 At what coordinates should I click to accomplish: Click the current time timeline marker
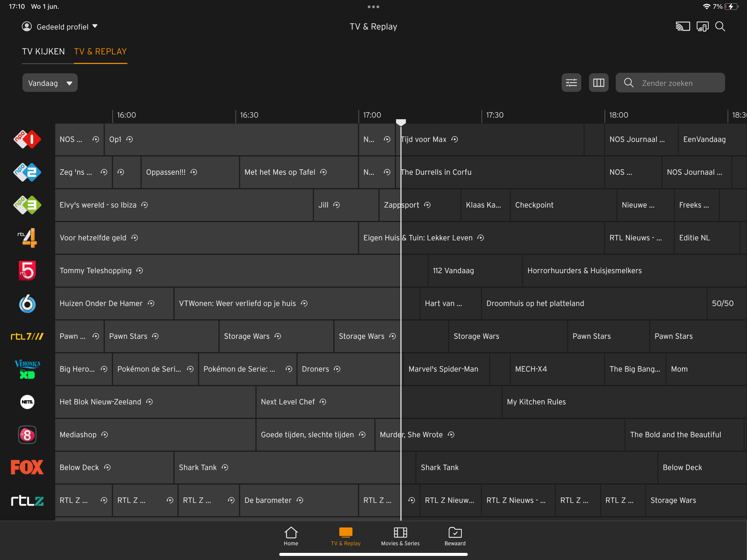(x=401, y=122)
